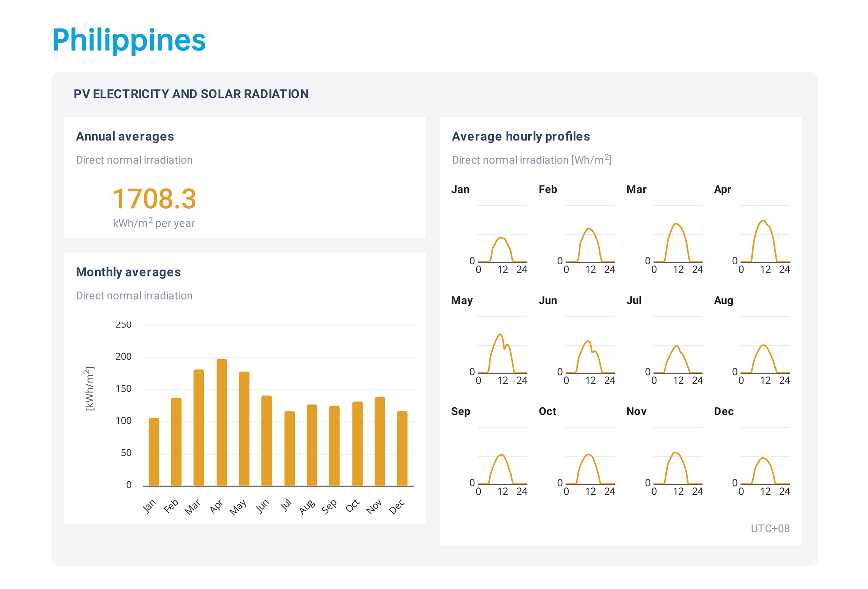Click the Annual averages heading
Viewport: 868px width, 589px height.
[x=125, y=136]
